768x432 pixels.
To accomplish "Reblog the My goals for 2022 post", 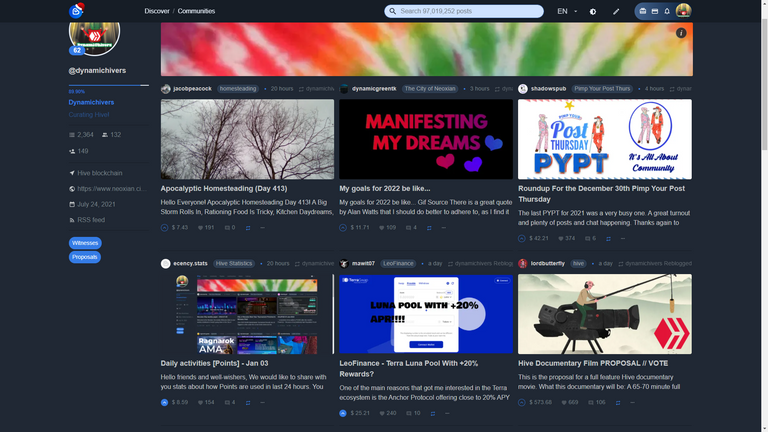I will coord(429,228).
